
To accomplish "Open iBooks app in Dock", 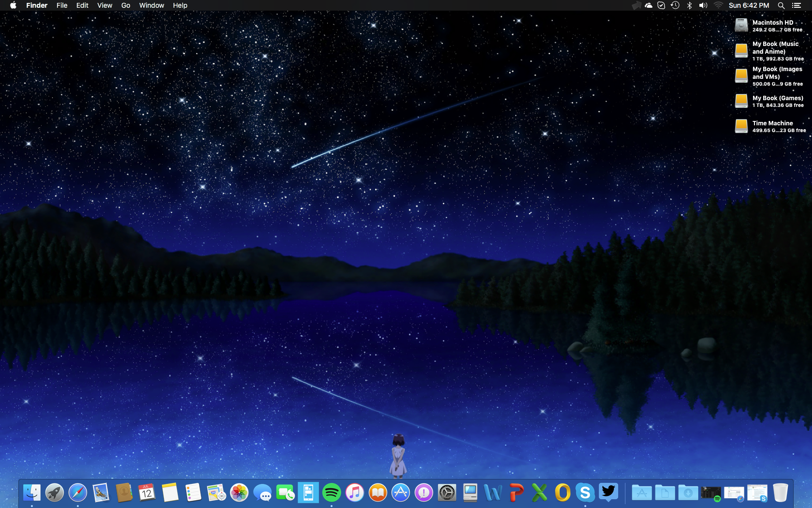I will [378, 493].
